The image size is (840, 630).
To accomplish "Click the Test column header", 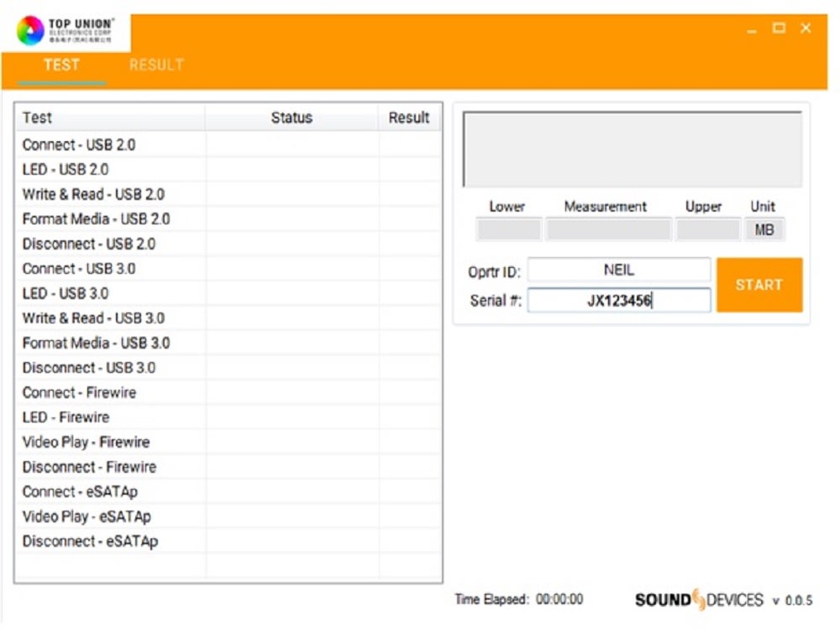I will [110, 118].
